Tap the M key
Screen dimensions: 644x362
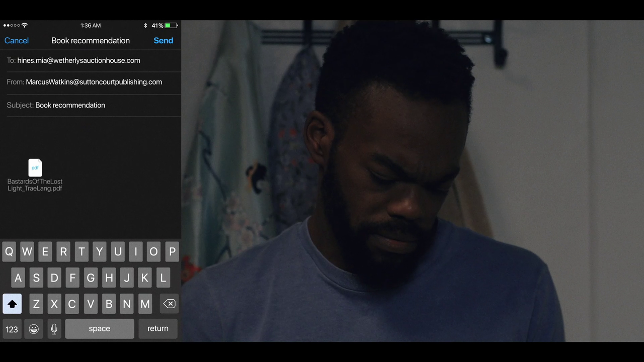pos(145,304)
